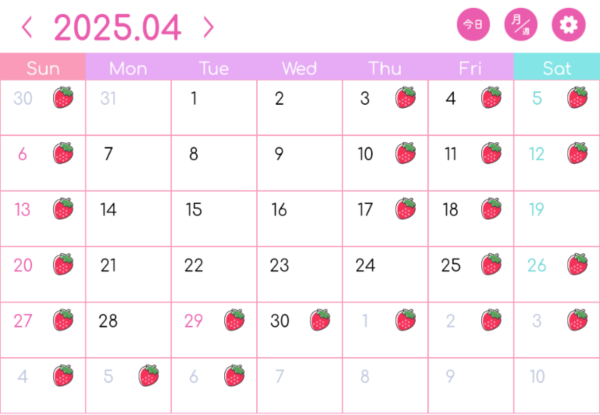Viewport: 600px width, 415px height.
Task: Open the 2025.04 month title
Action: tap(117, 28)
